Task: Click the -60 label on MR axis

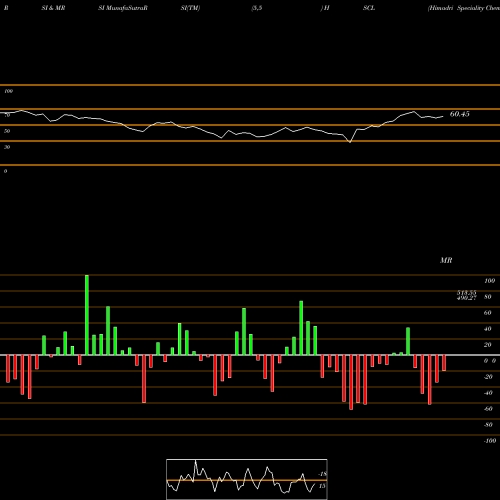Action: click(x=488, y=409)
